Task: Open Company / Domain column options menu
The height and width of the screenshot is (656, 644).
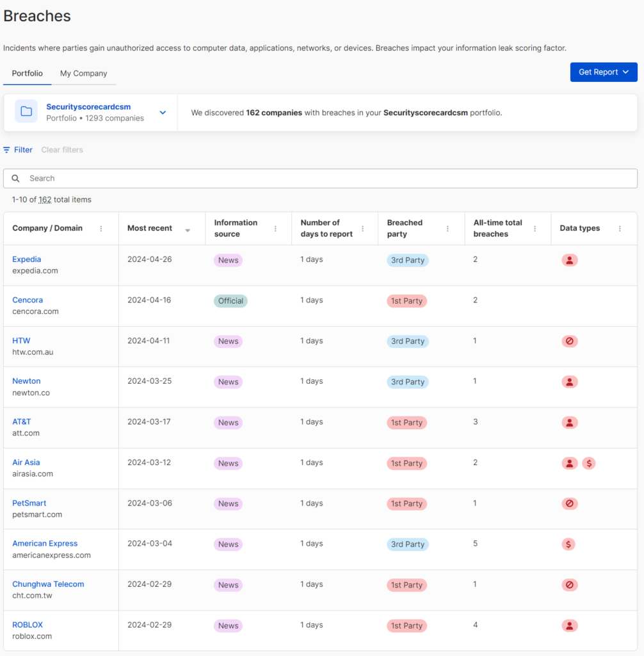Action: [101, 229]
